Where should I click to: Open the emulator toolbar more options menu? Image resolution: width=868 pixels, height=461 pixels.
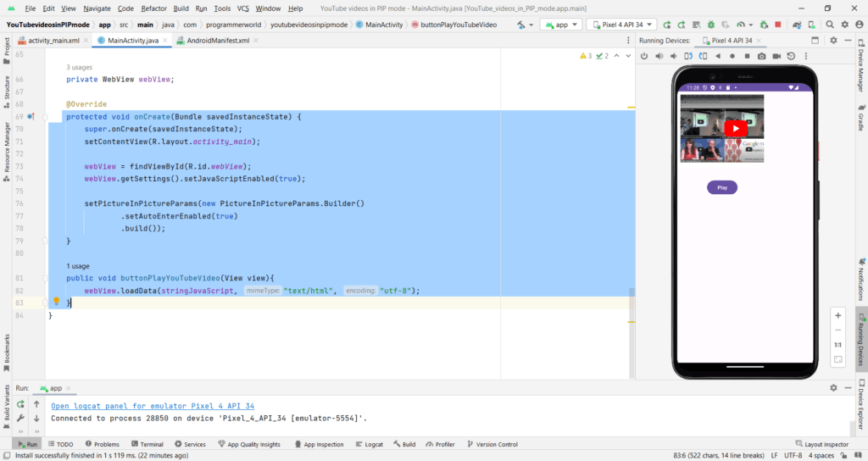[x=806, y=56]
